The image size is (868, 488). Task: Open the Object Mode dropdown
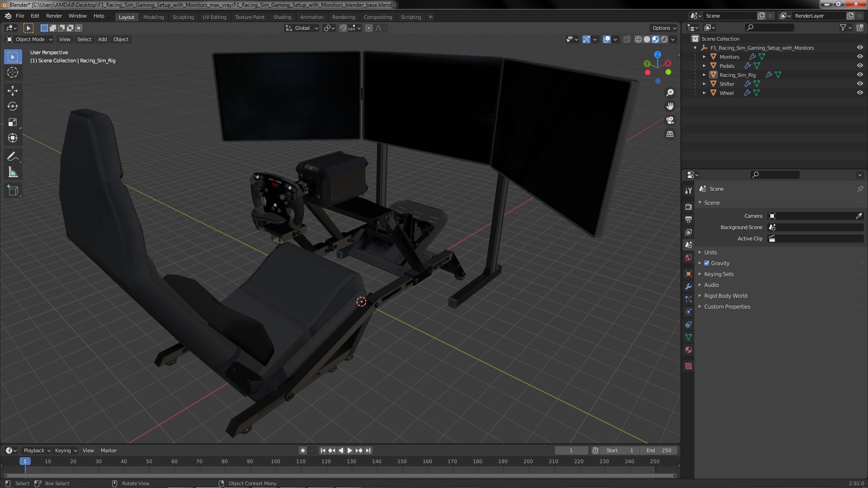[x=30, y=39]
